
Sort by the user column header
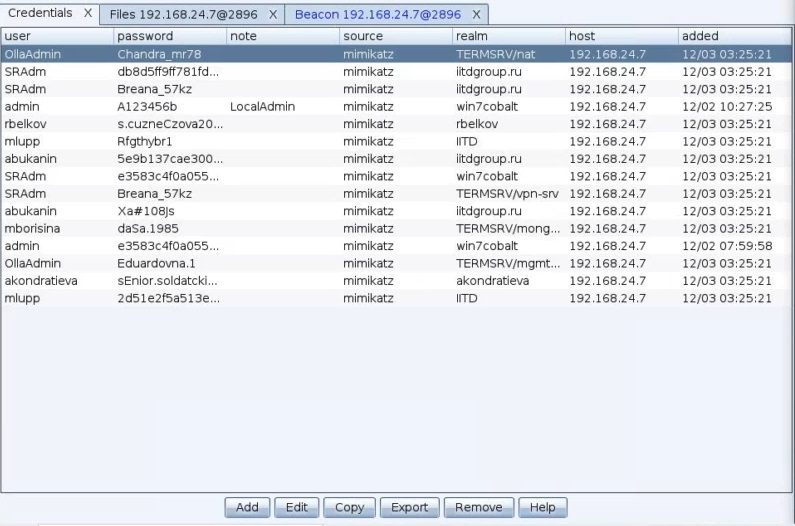tap(57, 36)
